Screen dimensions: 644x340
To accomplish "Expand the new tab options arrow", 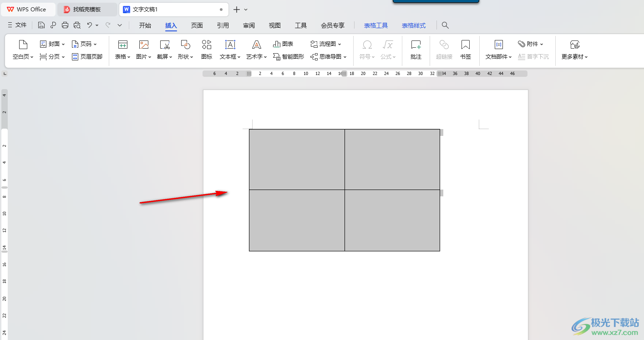I will [246, 10].
